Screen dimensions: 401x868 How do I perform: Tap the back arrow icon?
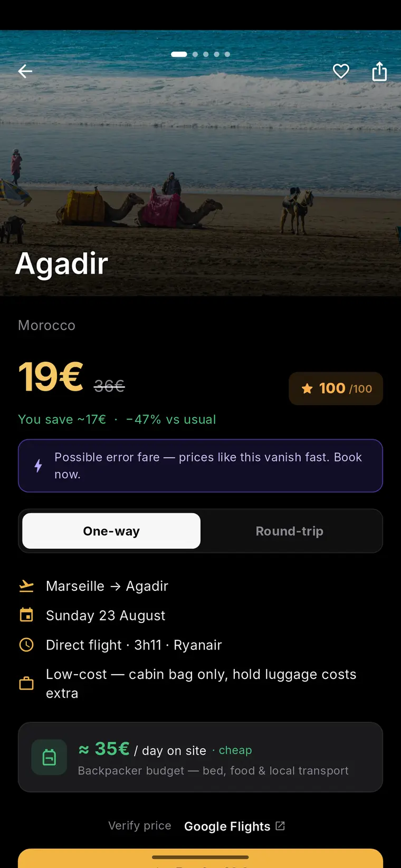click(x=25, y=71)
